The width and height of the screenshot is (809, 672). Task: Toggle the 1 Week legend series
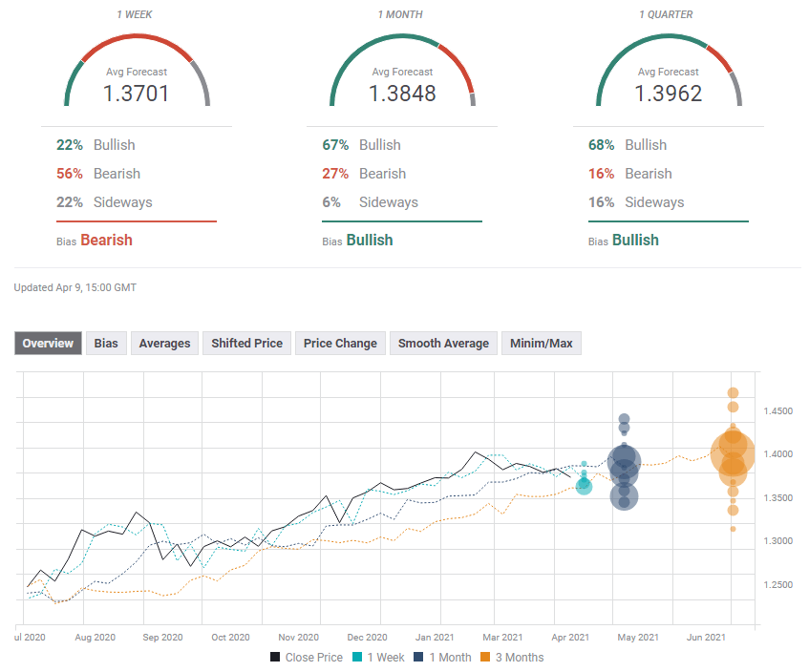(x=382, y=657)
